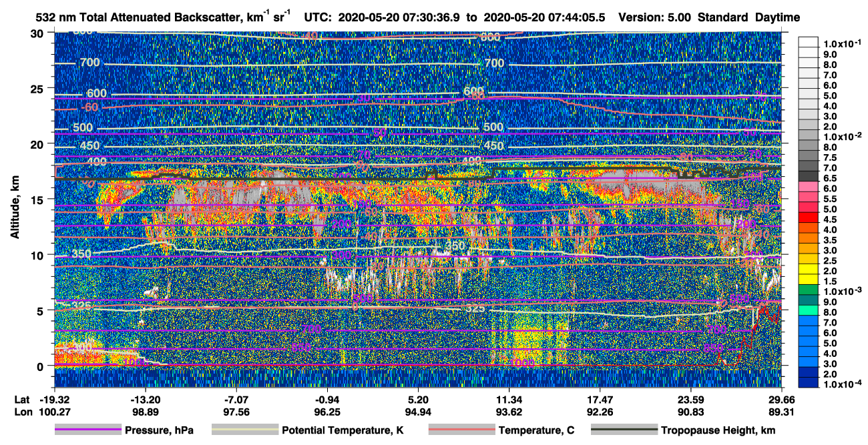Click the start time 2020-05-20 07:30:36.9
Image resolution: width=868 pixels, height=445 pixels.
pos(400,17)
